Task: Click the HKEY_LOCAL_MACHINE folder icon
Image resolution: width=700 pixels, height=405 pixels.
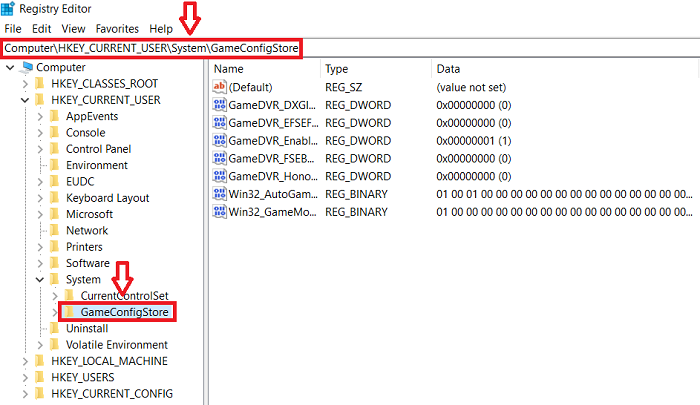Action: [40, 361]
